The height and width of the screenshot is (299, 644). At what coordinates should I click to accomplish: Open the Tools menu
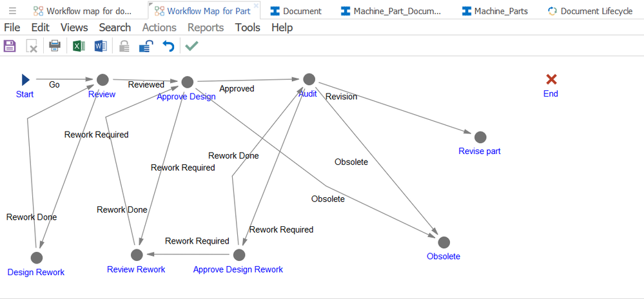point(248,27)
